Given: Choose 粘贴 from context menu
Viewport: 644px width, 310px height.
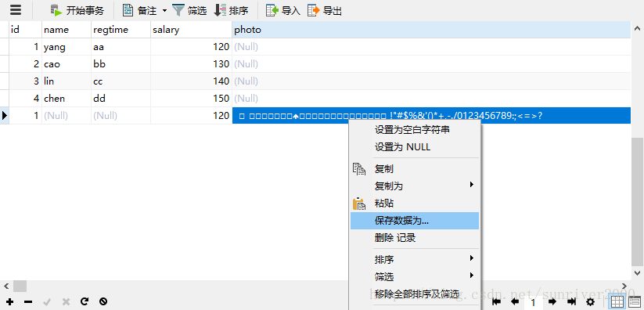Looking at the screenshot, I should (x=415, y=204).
